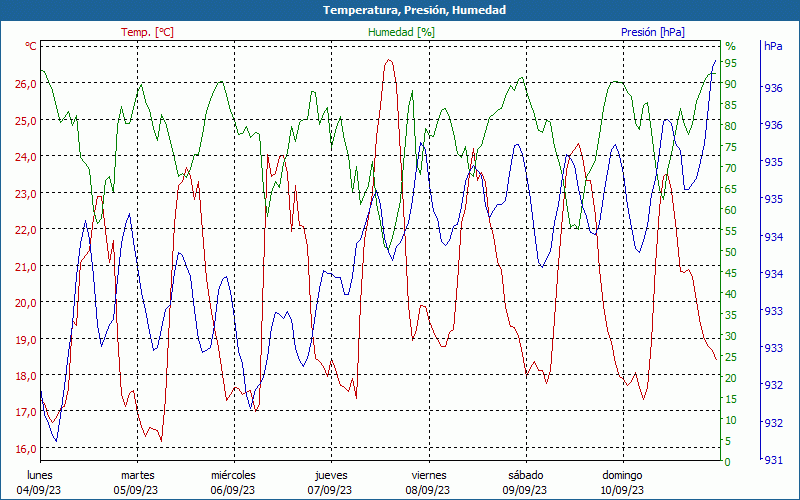Click the 25 humidity axis value
The width and height of the screenshot is (800, 500).
click(731, 357)
